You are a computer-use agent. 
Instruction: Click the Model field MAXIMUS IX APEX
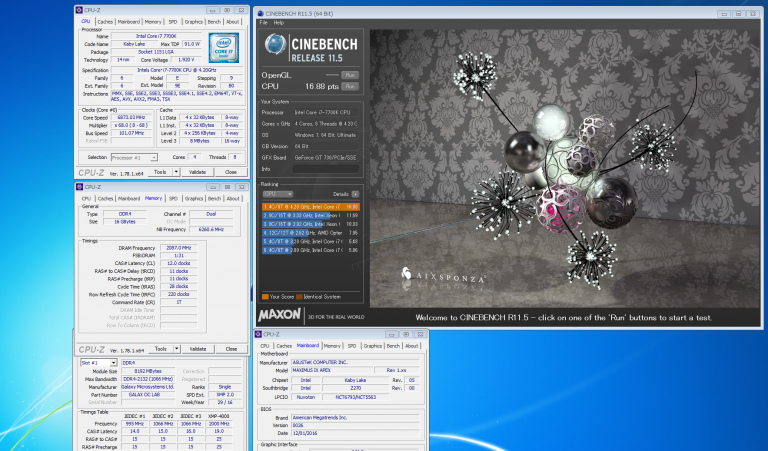point(332,370)
